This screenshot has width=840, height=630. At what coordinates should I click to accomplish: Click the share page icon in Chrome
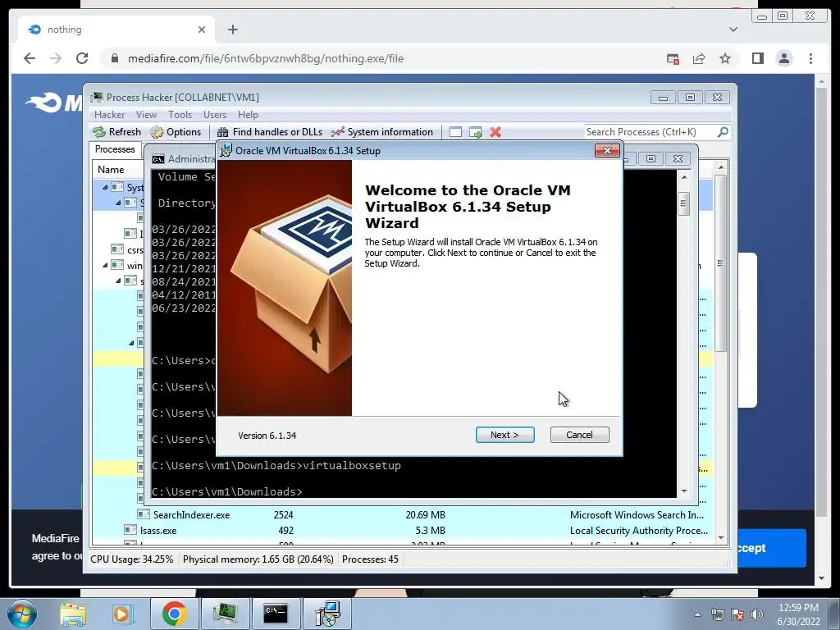coord(699,58)
